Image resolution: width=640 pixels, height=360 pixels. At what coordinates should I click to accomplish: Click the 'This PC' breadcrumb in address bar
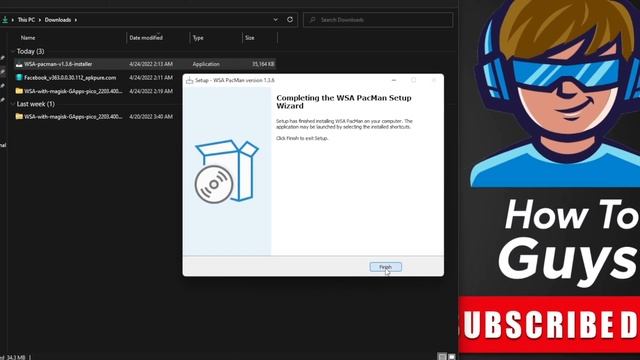pos(26,20)
